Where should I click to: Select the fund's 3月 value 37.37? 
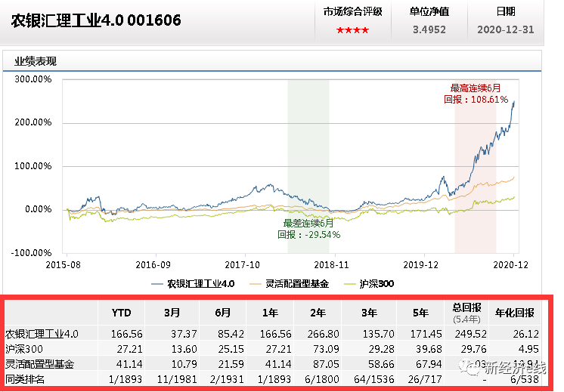point(184,334)
